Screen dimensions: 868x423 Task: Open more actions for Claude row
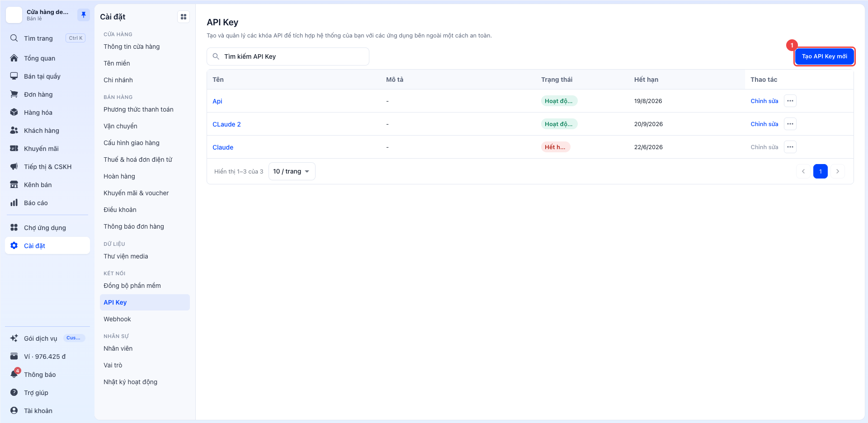(x=790, y=147)
